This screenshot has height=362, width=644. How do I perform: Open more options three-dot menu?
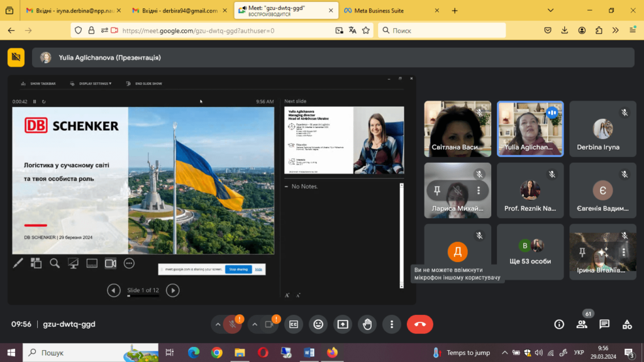[392, 324]
